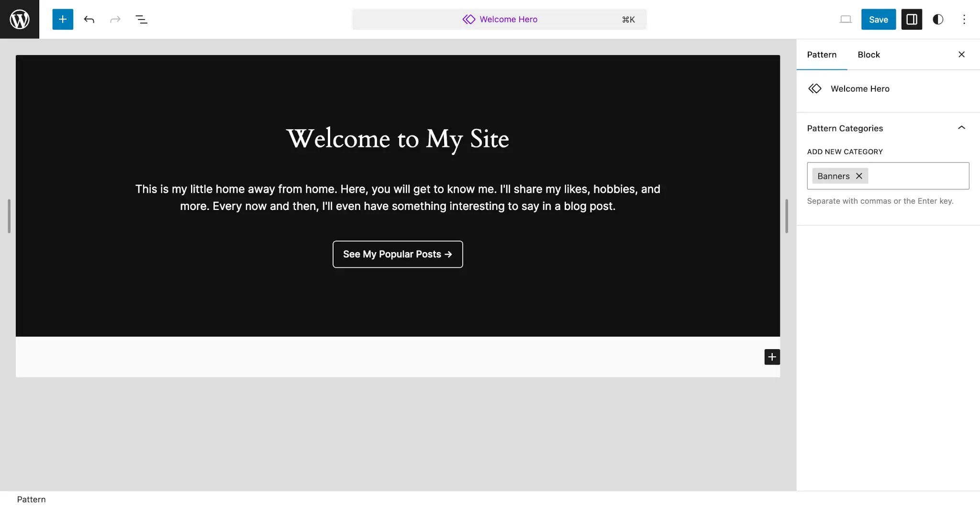
Task: Switch to the Block tab
Action: (x=868, y=55)
